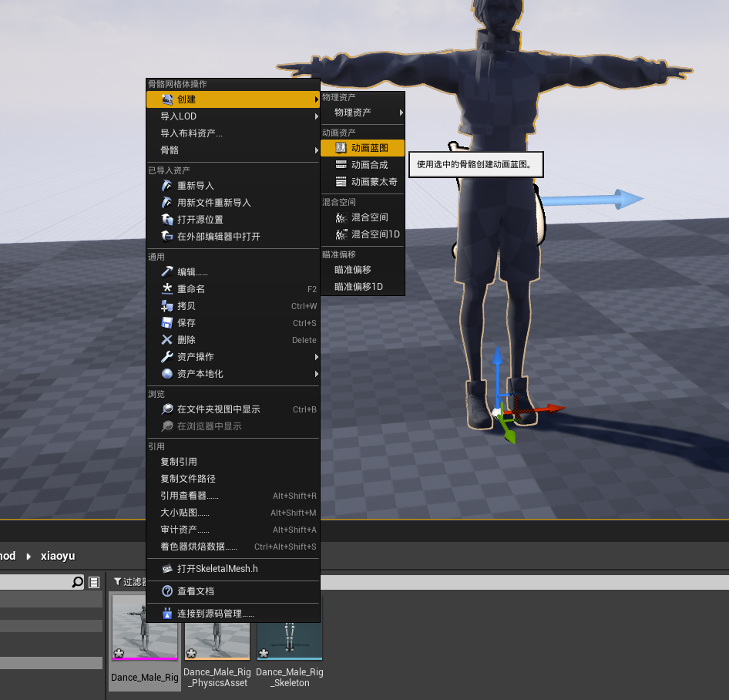Click the Animation Composite (动画合成) icon
The image size is (729, 700).
341,164
